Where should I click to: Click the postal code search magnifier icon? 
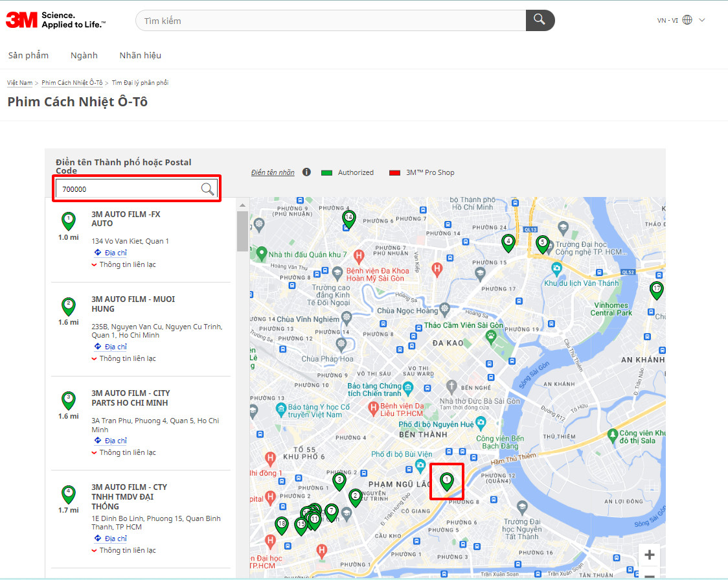207,189
